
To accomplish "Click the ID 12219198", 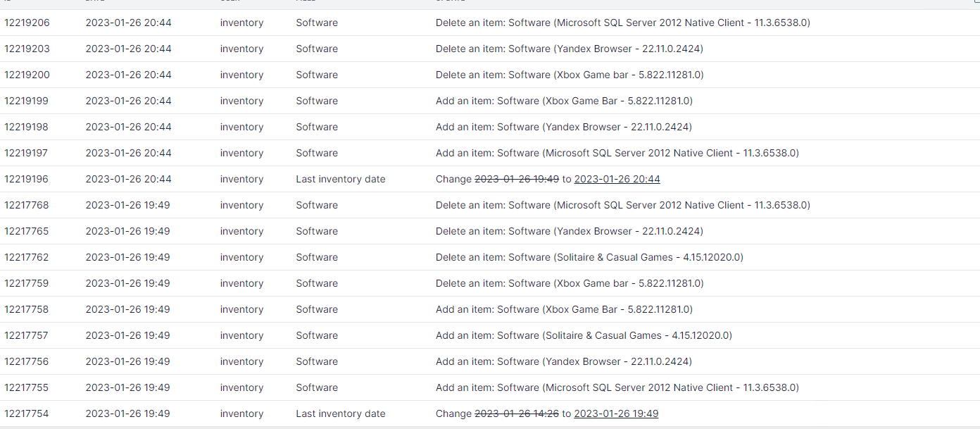I will click(27, 127).
